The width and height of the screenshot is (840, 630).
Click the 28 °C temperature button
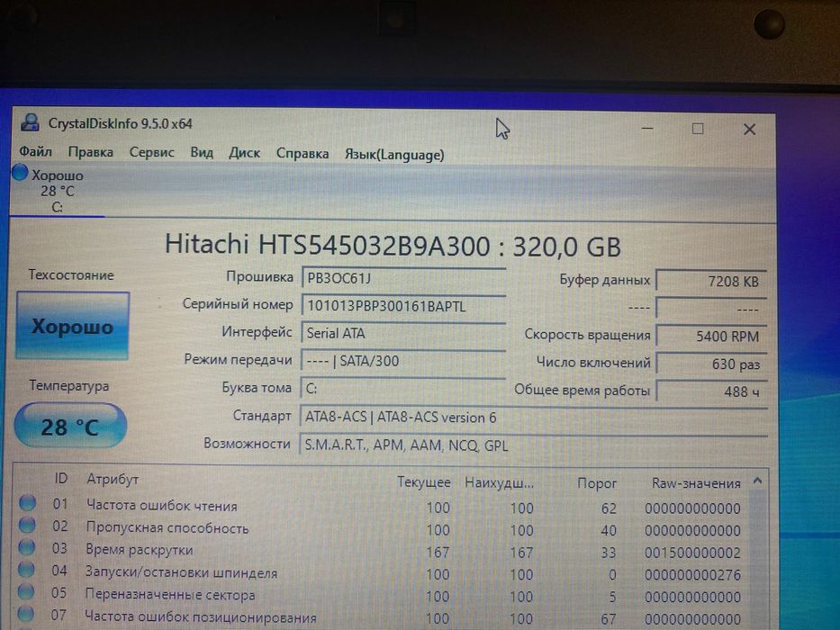70,426
